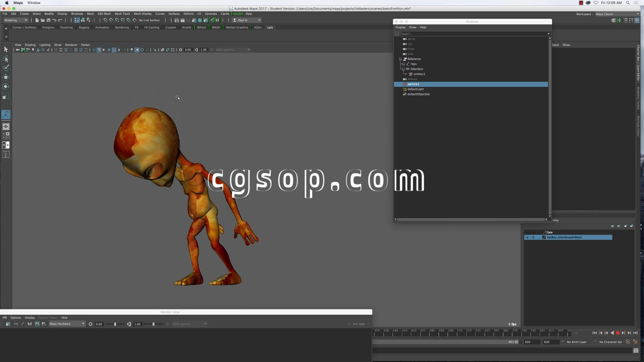The image size is (644, 362).
Task: Pick the Paint Selection tool
Action: 6,68
